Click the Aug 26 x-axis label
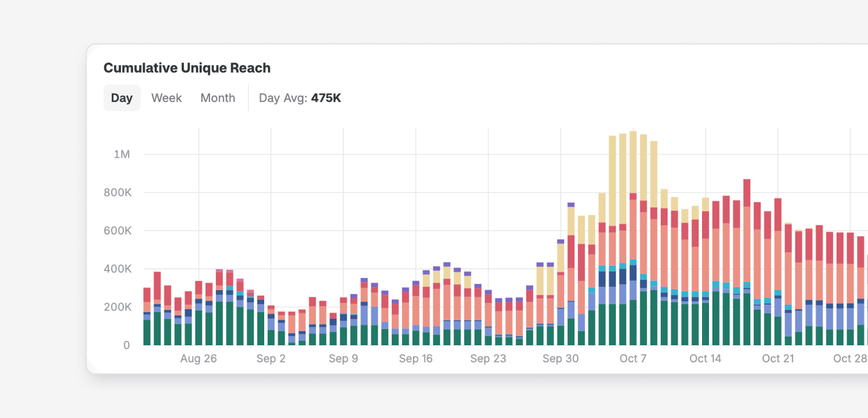This screenshot has height=418, width=868. [x=199, y=358]
